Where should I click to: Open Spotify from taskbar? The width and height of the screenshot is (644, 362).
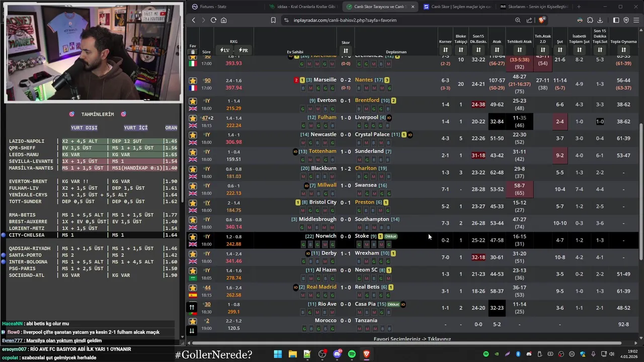tap(352, 354)
